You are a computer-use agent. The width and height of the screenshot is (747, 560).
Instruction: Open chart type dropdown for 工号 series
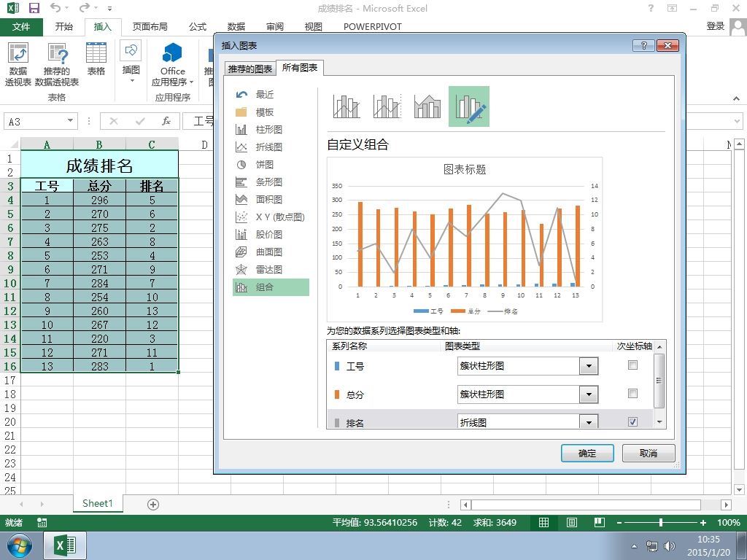(589, 366)
